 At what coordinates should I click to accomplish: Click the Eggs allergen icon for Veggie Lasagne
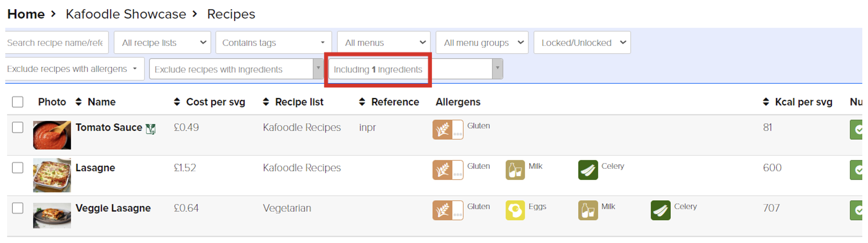pyautogui.click(x=515, y=210)
